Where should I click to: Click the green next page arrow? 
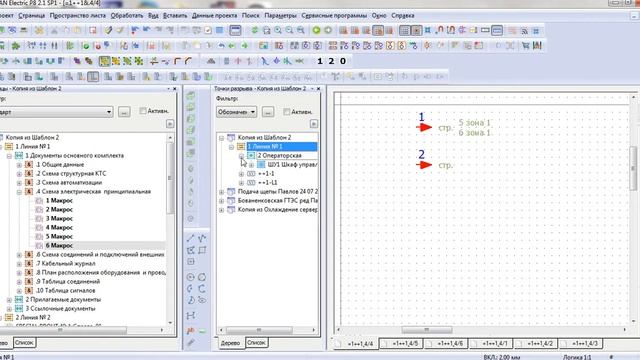[316, 30]
